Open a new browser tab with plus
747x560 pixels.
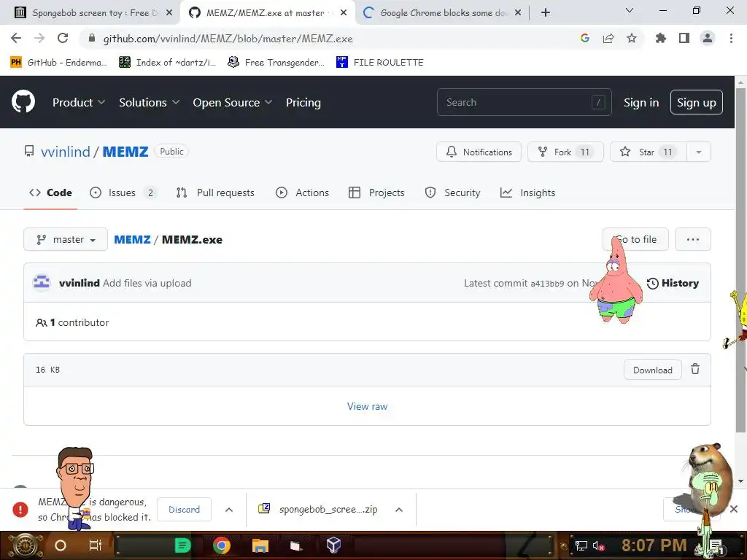point(546,13)
